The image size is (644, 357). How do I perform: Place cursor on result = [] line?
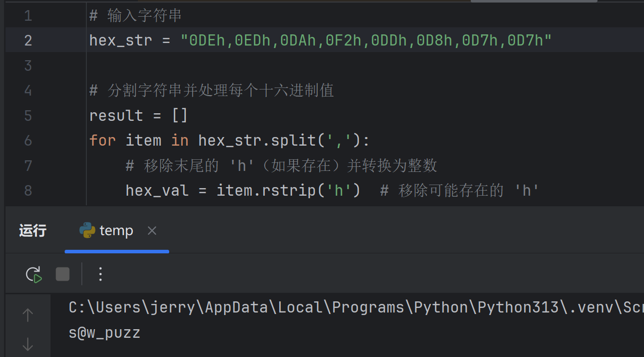139,115
